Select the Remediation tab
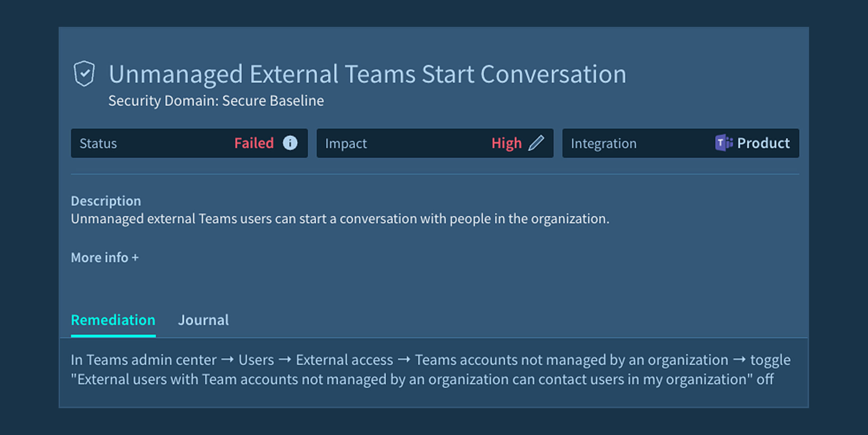The width and height of the screenshot is (868, 435). (113, 320)
